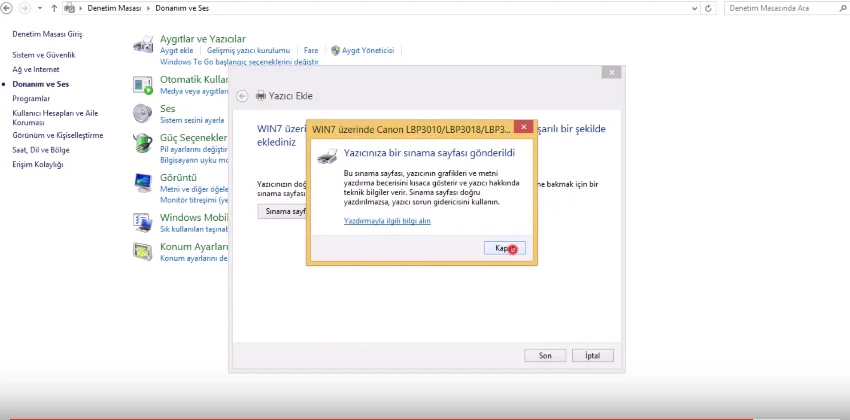Viewport: 850px width, 420px height.
Task: Click Donanım ve Ses in address breadcrumb
Action: (x=182, y=8)
